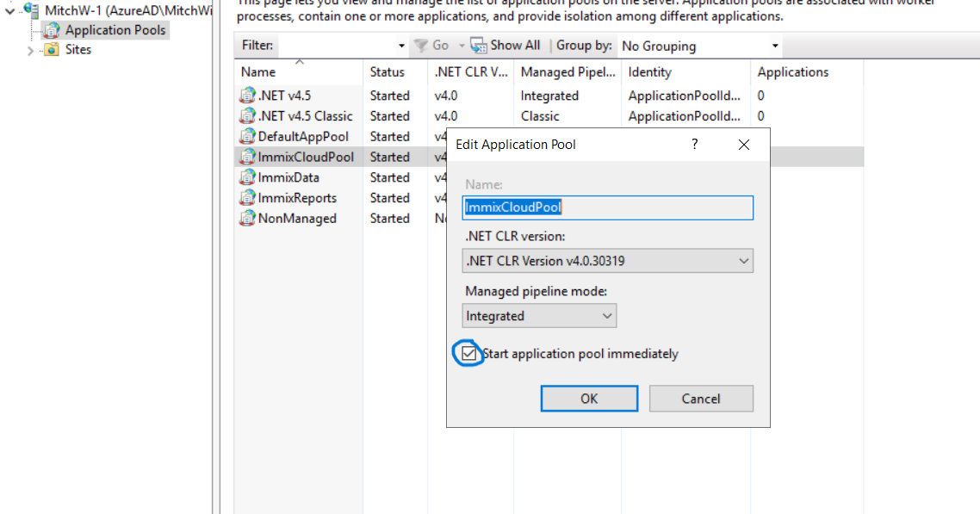Click the DefaultAppPool icon

pyautogui.click(x=247, y=136)
